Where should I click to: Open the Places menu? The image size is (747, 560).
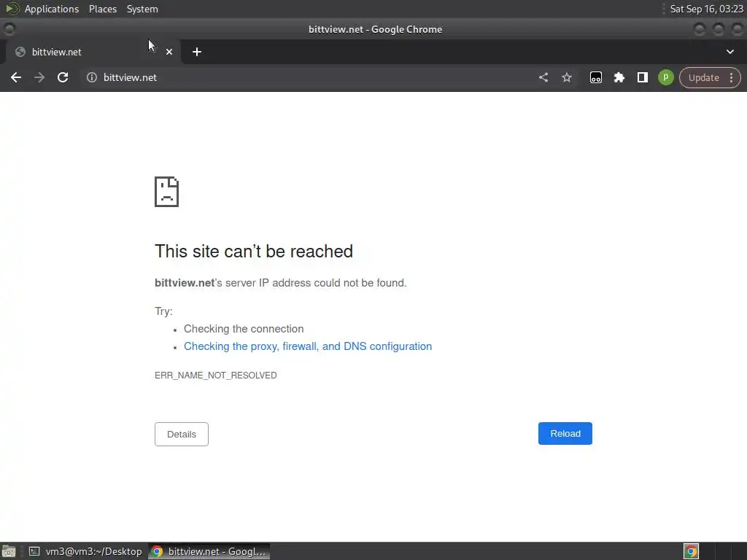click(x=102, y=9)
